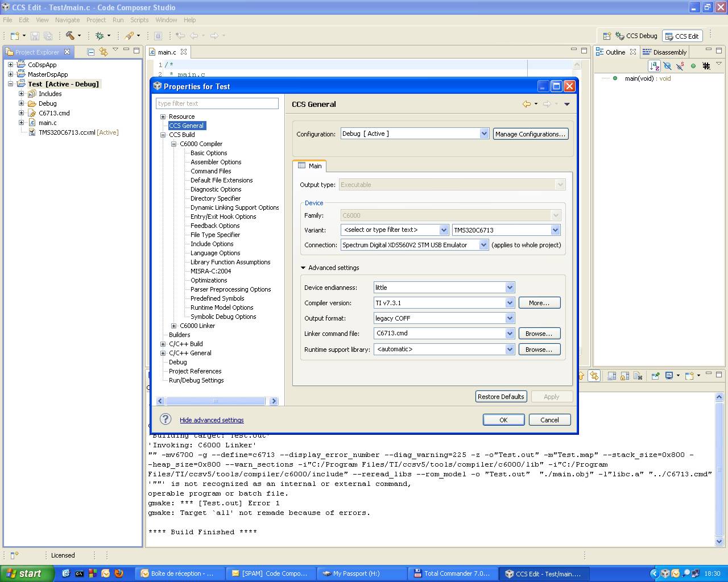Expand the CoDspApp project

click(x=10, y=65)
